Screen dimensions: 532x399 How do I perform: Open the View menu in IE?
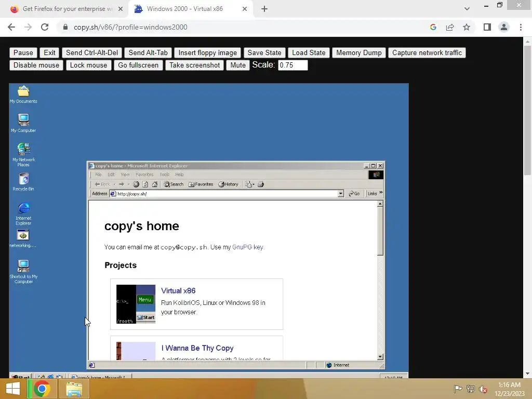point(125,175)
